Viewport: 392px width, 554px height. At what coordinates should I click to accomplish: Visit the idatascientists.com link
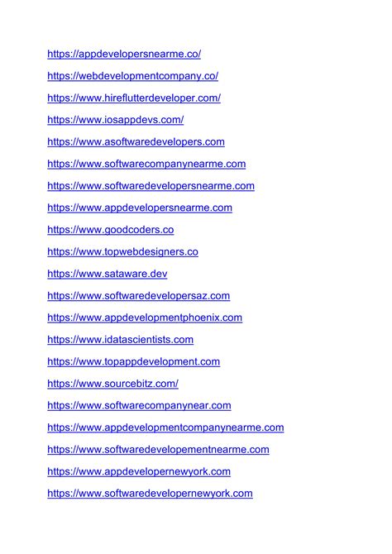click(121, 340)
